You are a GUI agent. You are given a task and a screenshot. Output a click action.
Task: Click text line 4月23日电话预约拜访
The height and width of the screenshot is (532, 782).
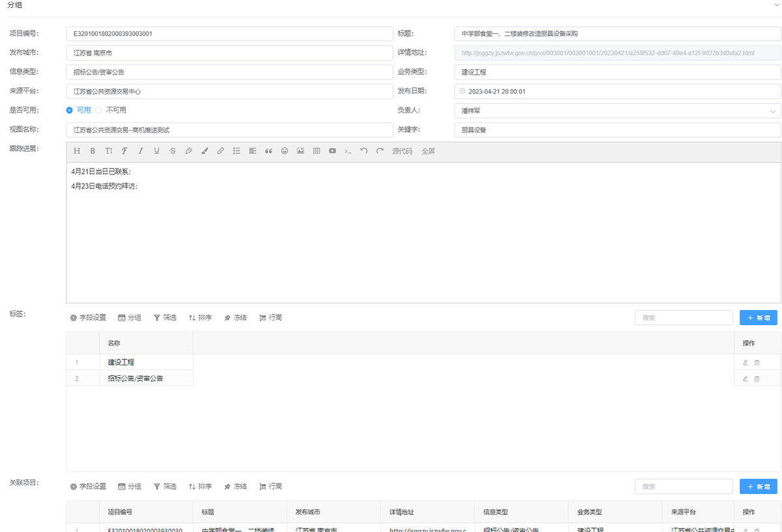click(x=104, y=186)
